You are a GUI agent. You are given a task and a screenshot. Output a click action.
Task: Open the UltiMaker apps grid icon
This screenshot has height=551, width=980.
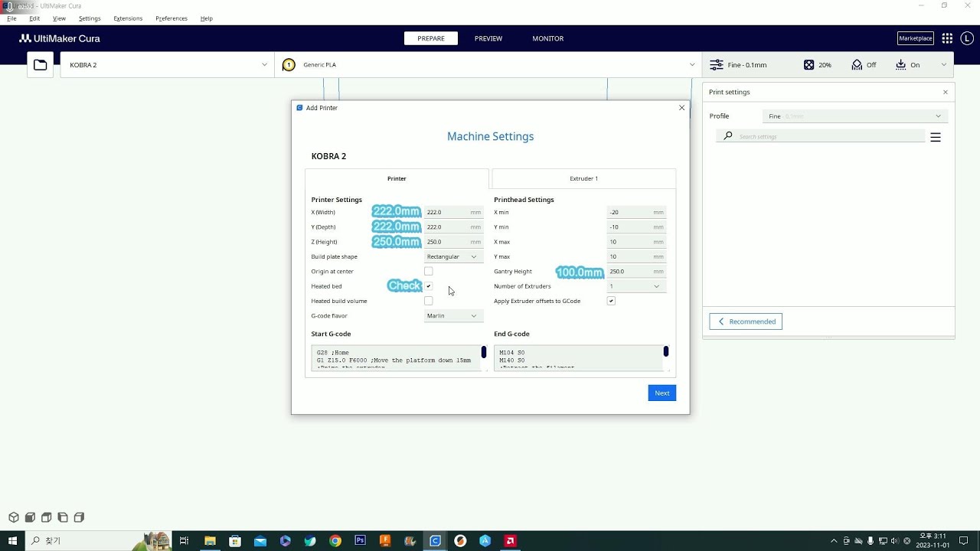point(947,38)
